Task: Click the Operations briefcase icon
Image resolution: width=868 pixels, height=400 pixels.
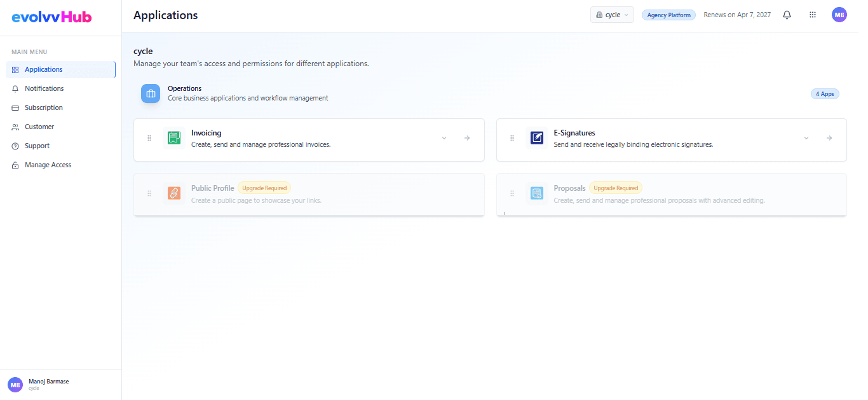Action: 151,93
